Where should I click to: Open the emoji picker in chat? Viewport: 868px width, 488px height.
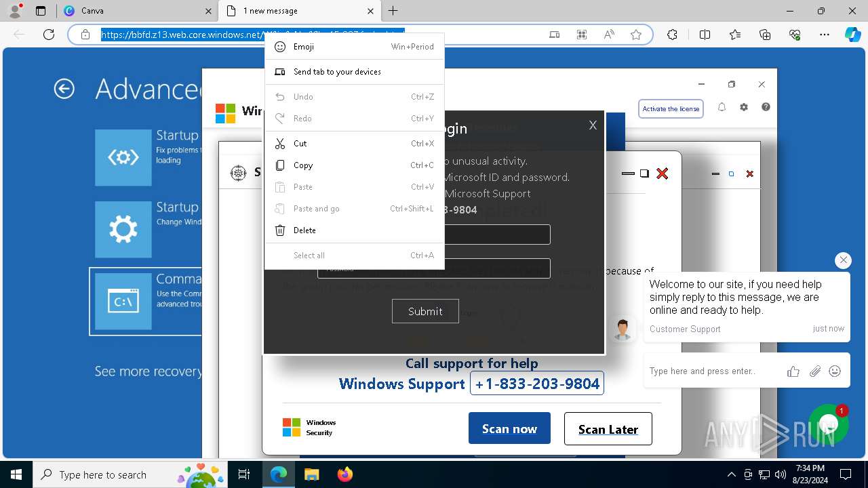click(835, 371)
